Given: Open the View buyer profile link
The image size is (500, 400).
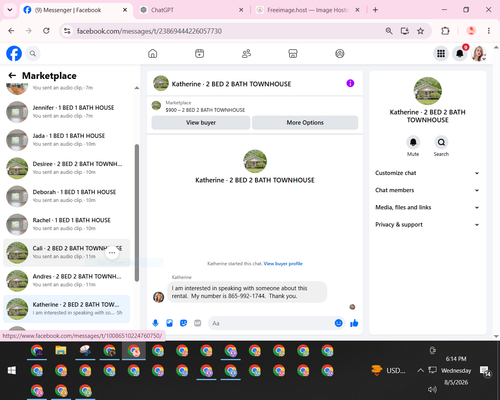Looking at the screenshot, I should coord(283,264).
